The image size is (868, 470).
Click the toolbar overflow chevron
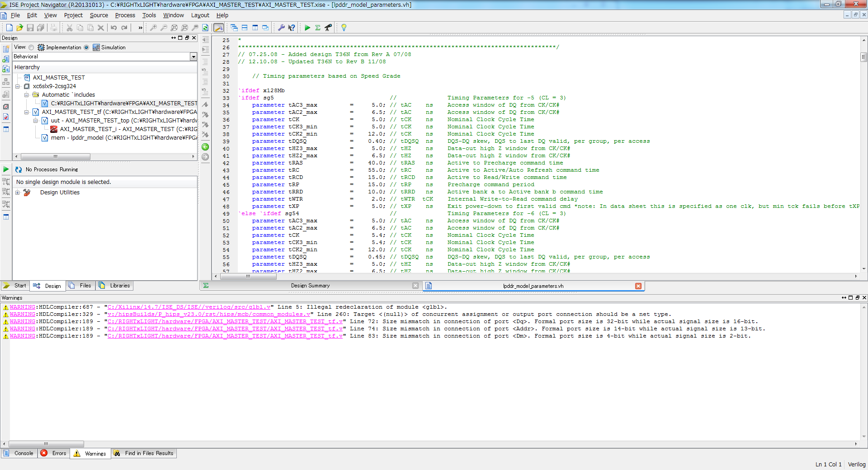(141, 28)
